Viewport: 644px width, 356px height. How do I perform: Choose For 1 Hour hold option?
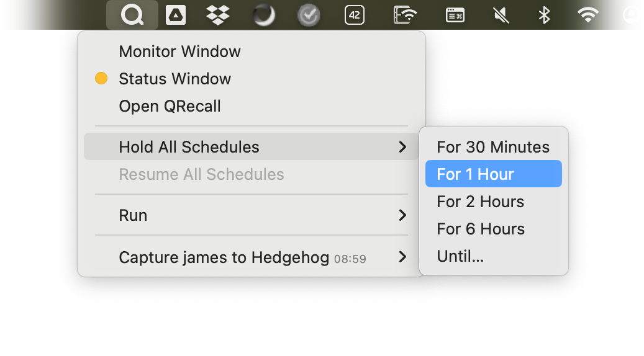click(x=493, y=174)
